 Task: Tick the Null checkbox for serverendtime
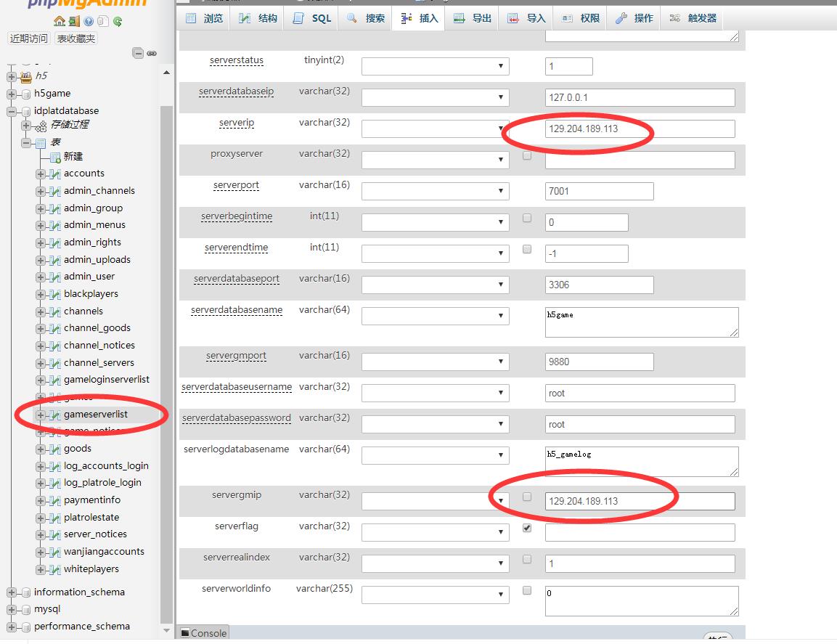[x=527, y=249]
